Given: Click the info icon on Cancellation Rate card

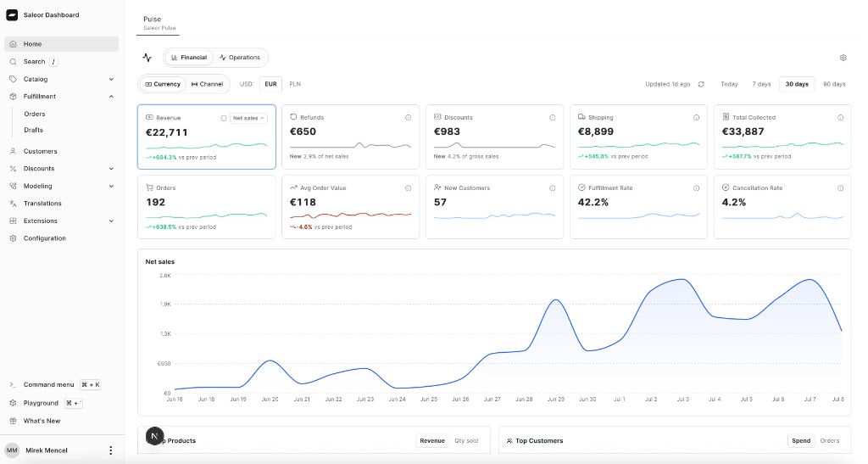Looking at the screenshot, I should point(840,188).
